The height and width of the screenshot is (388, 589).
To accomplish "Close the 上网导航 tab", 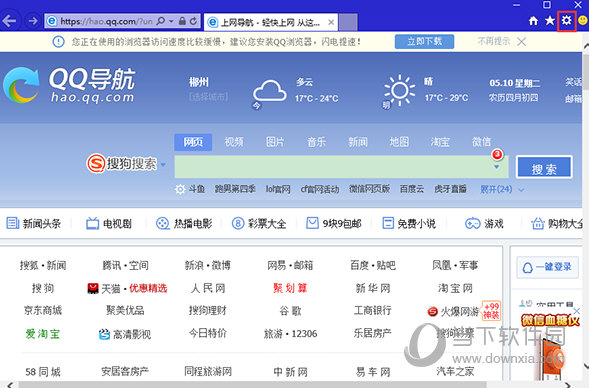I will click(331, 23).
